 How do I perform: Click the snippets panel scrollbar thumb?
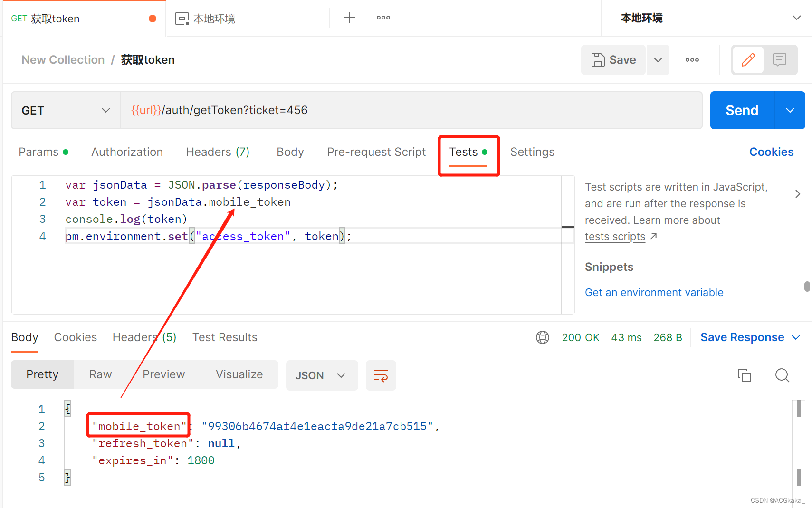(807, 287)
